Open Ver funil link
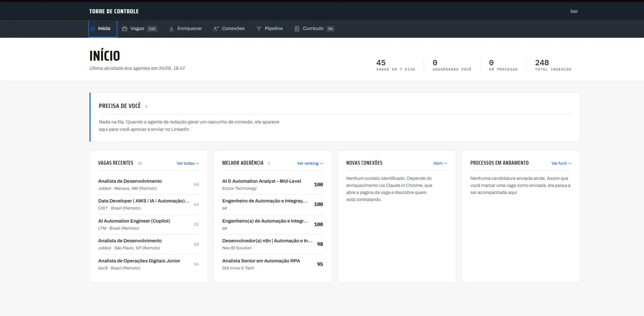 (x=561, y=163)
